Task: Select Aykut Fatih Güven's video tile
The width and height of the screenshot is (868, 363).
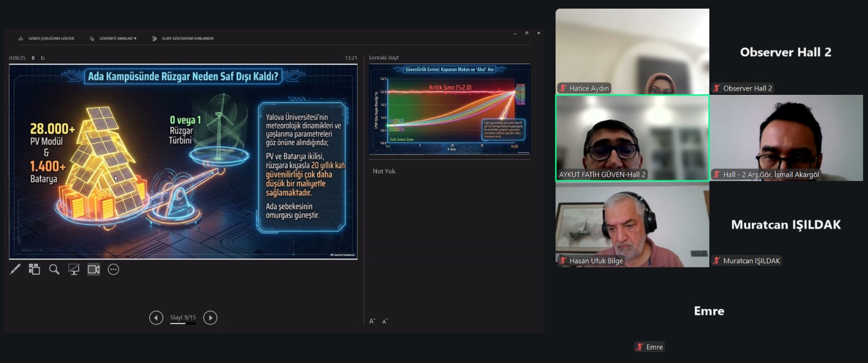Action: click(632, 138)
